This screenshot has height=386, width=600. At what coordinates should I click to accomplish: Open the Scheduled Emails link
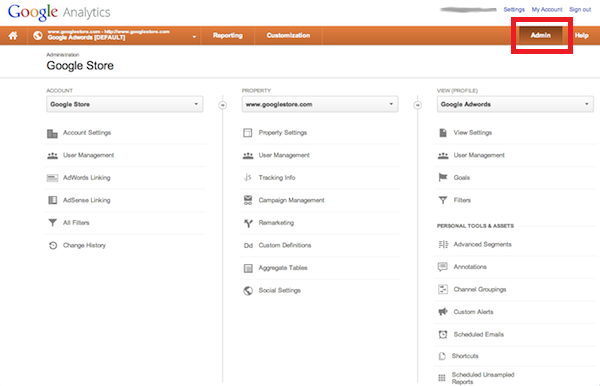point(479,335)
